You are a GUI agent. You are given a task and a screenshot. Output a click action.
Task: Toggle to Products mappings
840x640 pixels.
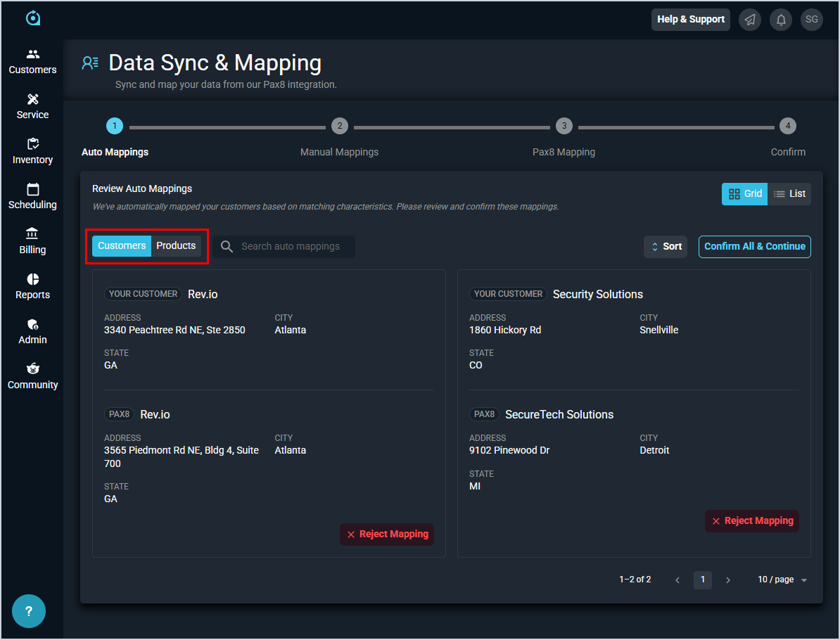tap(176, 246)
